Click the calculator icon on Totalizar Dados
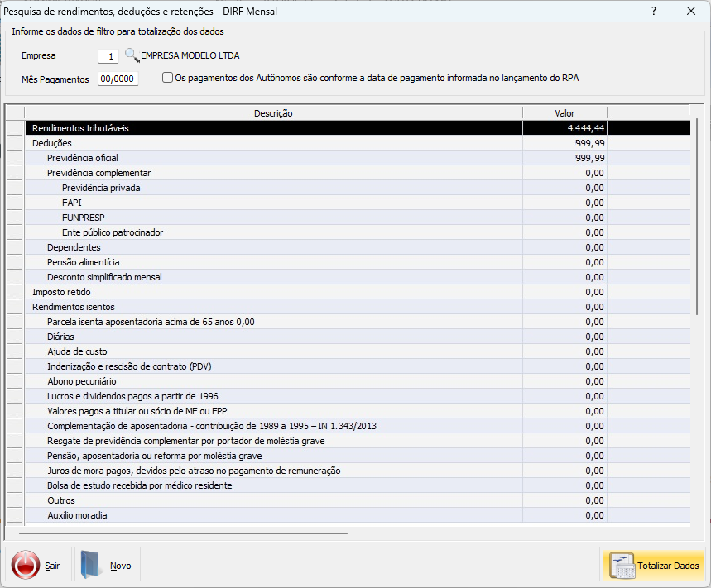The height and width of the screenshot is (588, 711). [x=621, y=566]
